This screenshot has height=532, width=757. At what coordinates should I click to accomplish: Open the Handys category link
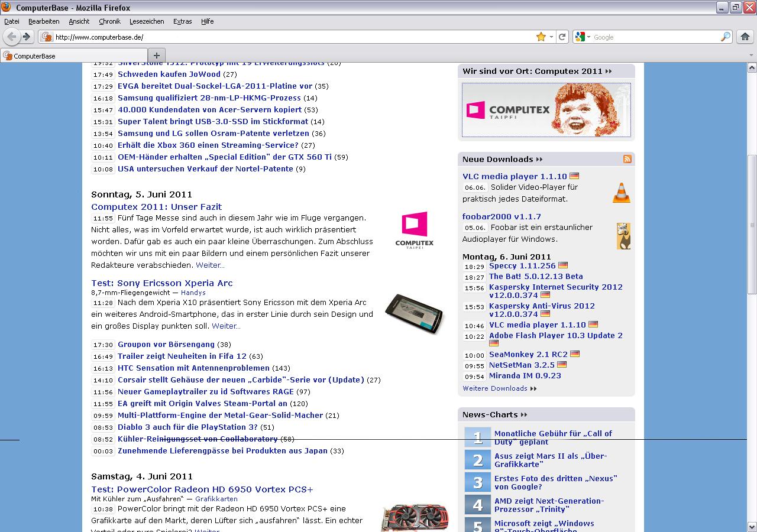pos(193,293)
